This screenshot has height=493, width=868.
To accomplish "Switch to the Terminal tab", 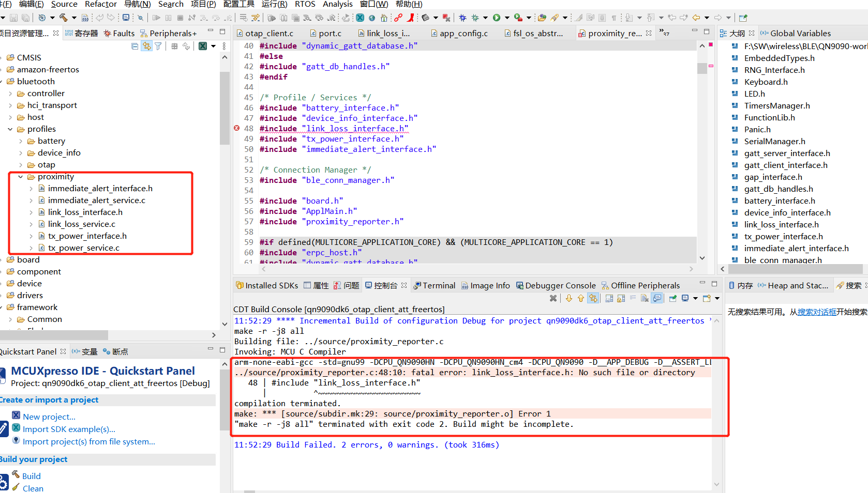I will coord(434,285).
